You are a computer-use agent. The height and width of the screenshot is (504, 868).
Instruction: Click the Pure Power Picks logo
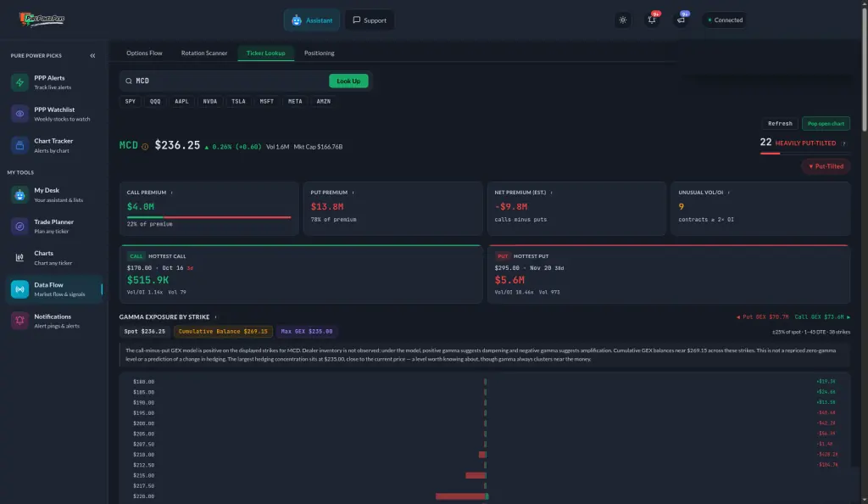pos(42,20)
